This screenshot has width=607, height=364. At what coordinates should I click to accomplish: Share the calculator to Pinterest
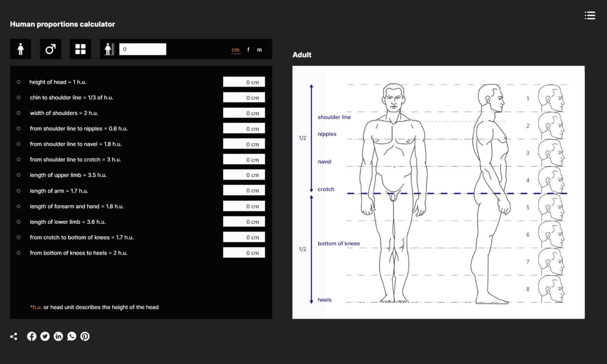pyautogui.click(x=85, y=336)
